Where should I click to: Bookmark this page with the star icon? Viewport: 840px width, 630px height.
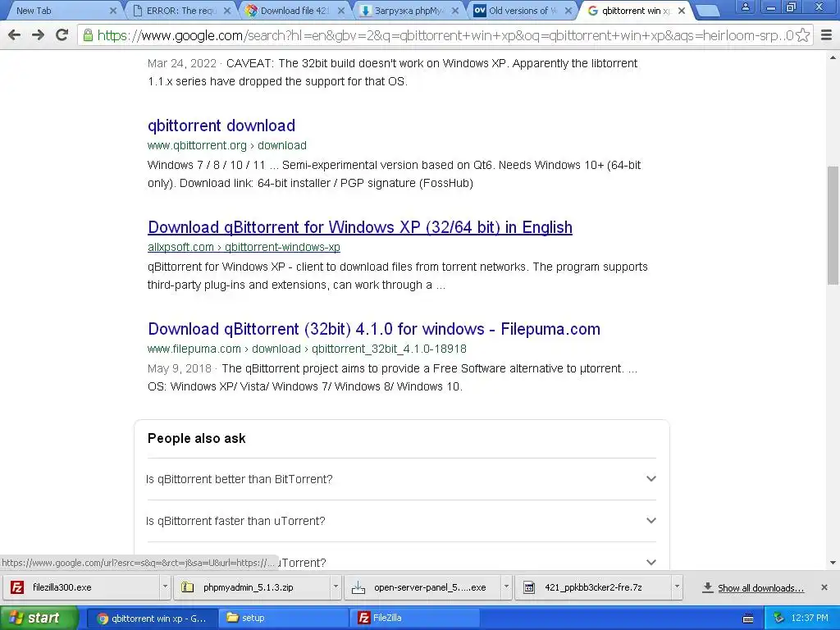(802, 35)
